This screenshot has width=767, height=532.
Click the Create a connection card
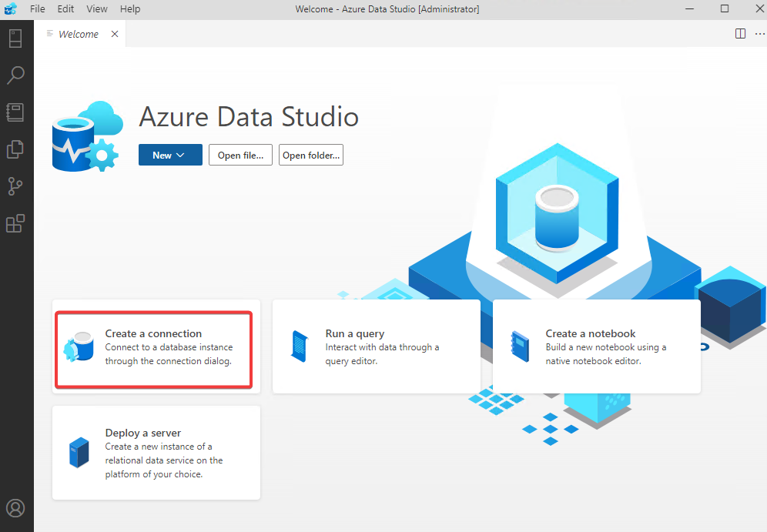point(154,347)
